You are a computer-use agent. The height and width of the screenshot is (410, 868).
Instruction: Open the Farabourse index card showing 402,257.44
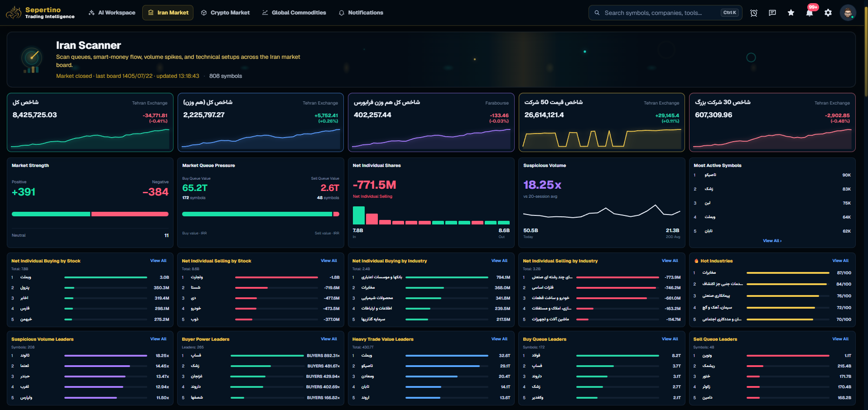(431, 122)
